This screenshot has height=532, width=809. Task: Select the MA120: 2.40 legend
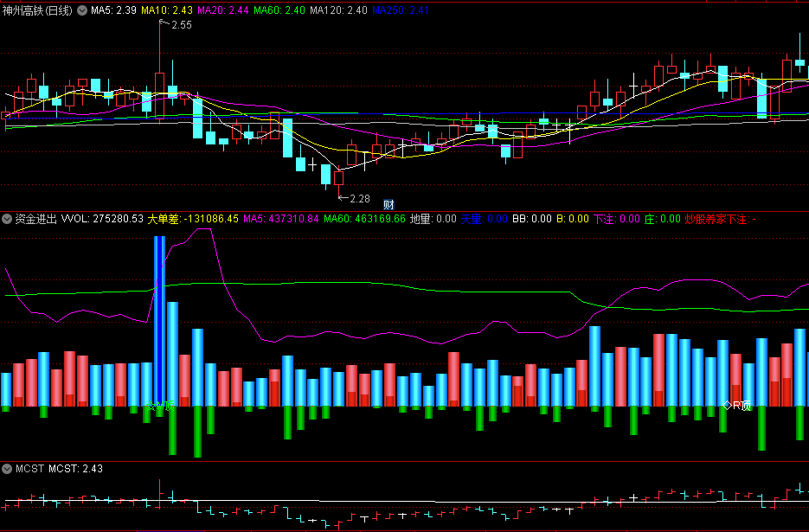tap(338, 10)
